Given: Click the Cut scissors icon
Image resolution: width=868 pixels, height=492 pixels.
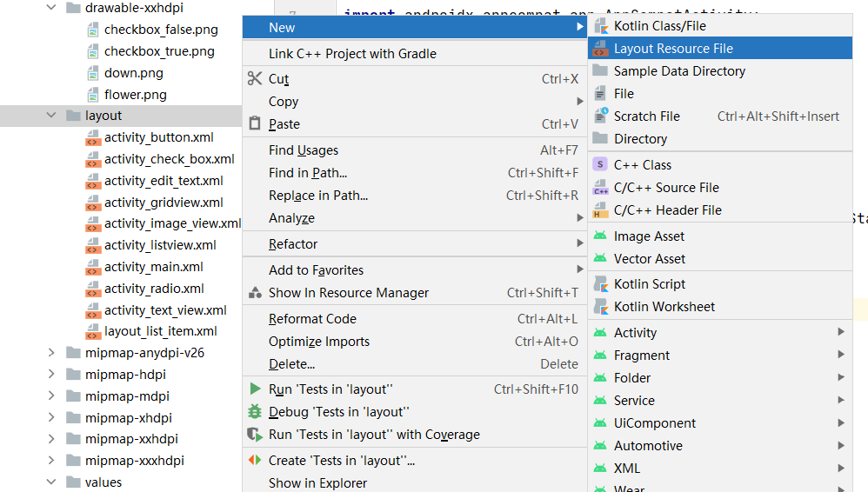Looking at the screenshot, I should pyautogui.click(x=255, y=79).
